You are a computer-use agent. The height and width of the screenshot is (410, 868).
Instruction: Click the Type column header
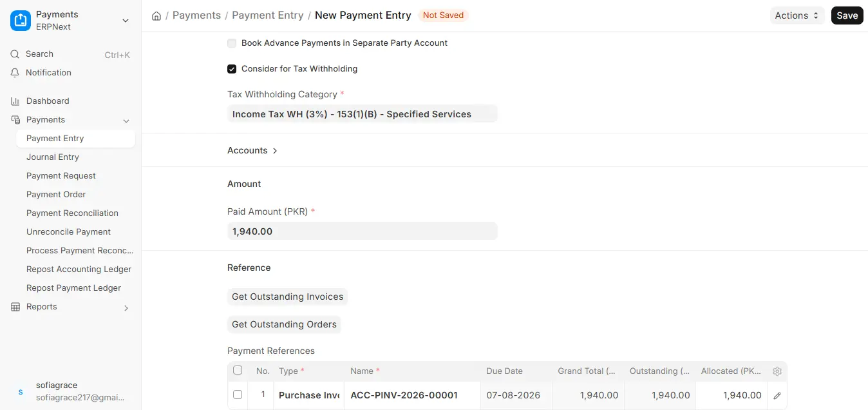coord(309,371)
